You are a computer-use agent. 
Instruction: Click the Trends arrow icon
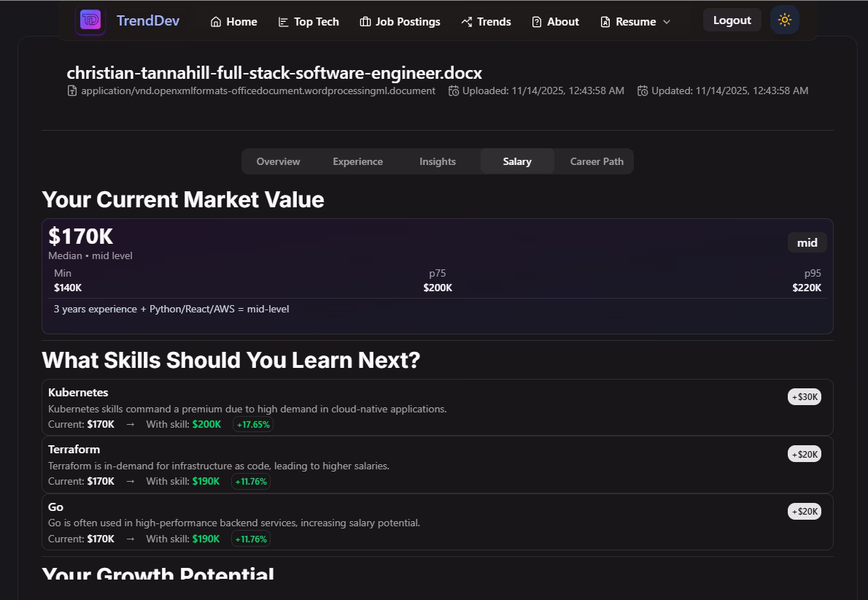point(467,22)
